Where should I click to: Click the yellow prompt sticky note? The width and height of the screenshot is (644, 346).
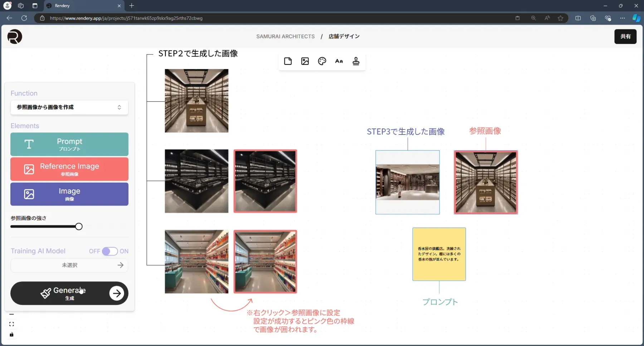point(439,254)
